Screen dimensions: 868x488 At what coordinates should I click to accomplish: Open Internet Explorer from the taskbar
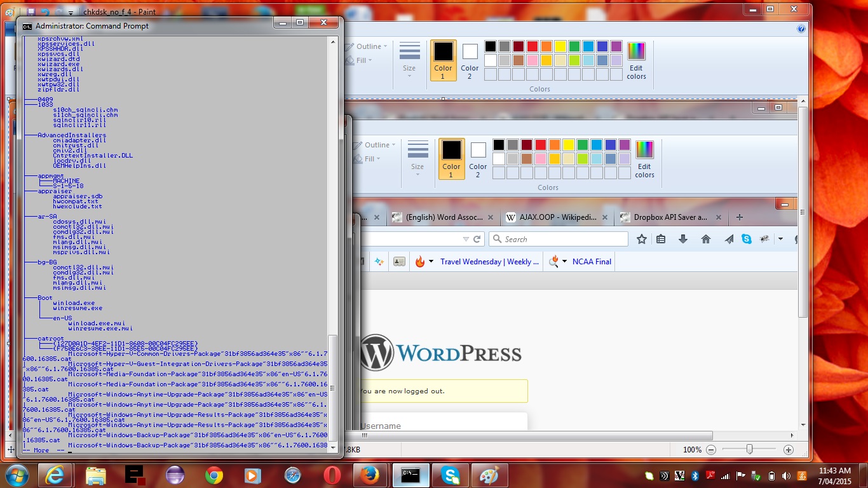pos(55,475)
